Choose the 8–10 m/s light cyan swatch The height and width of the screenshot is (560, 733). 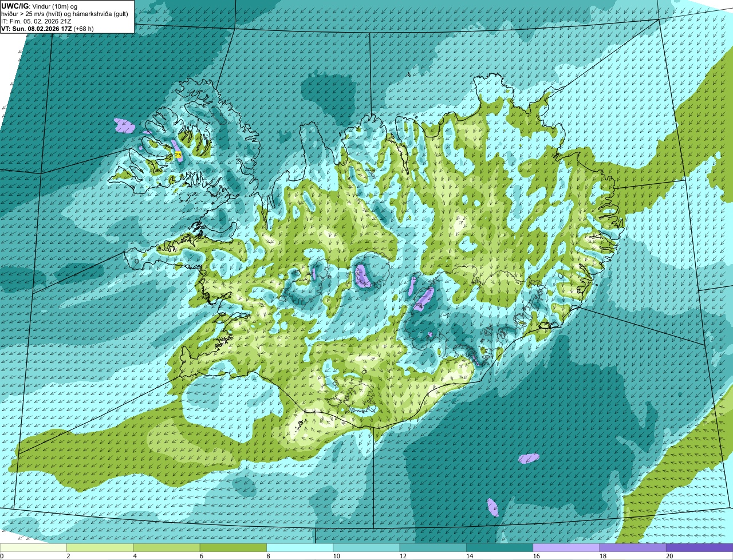tap(300, 547)
